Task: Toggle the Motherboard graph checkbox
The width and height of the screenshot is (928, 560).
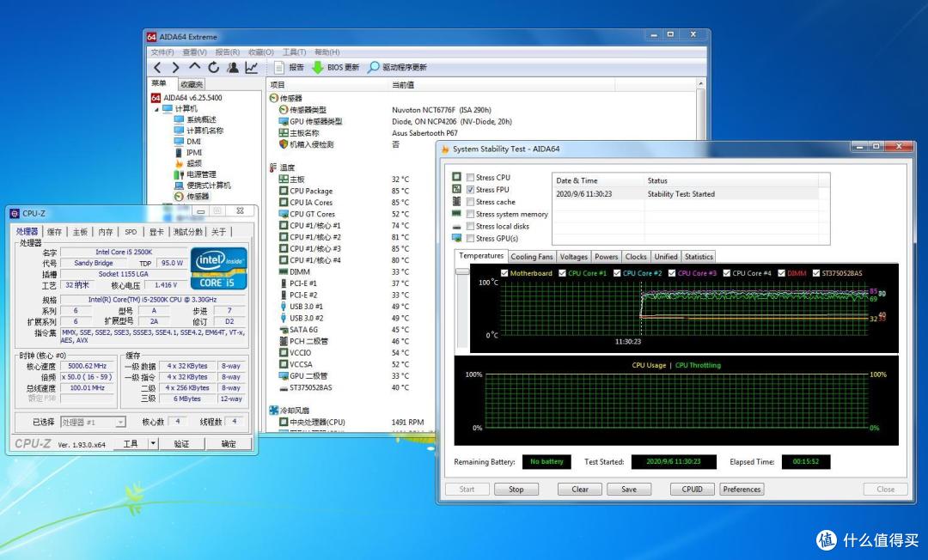Action: tap(504, 273)
